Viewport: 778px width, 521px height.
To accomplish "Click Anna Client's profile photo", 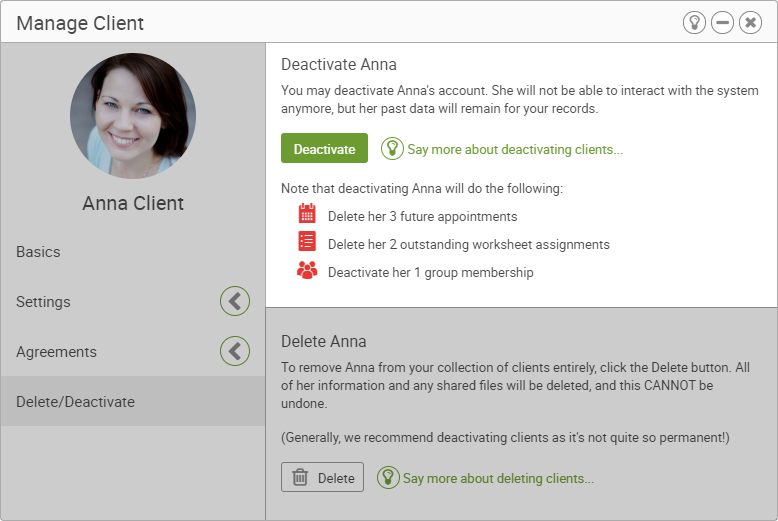I will click(133, 116).
